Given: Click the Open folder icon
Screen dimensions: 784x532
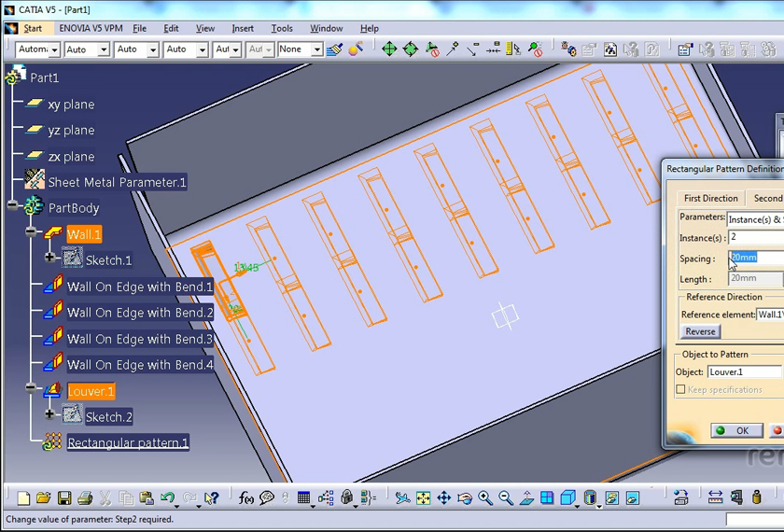Looking at the screenshot, I should pos(44,498).
